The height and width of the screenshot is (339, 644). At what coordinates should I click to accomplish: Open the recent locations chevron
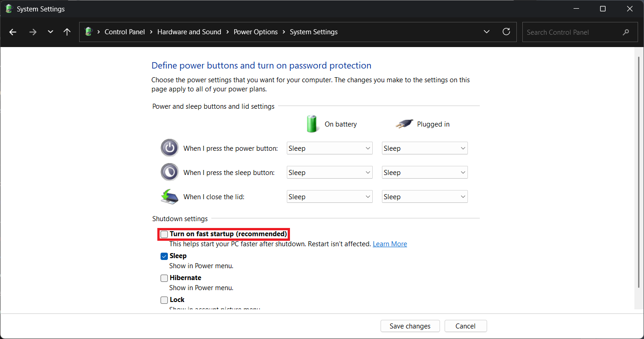[50, 32]
